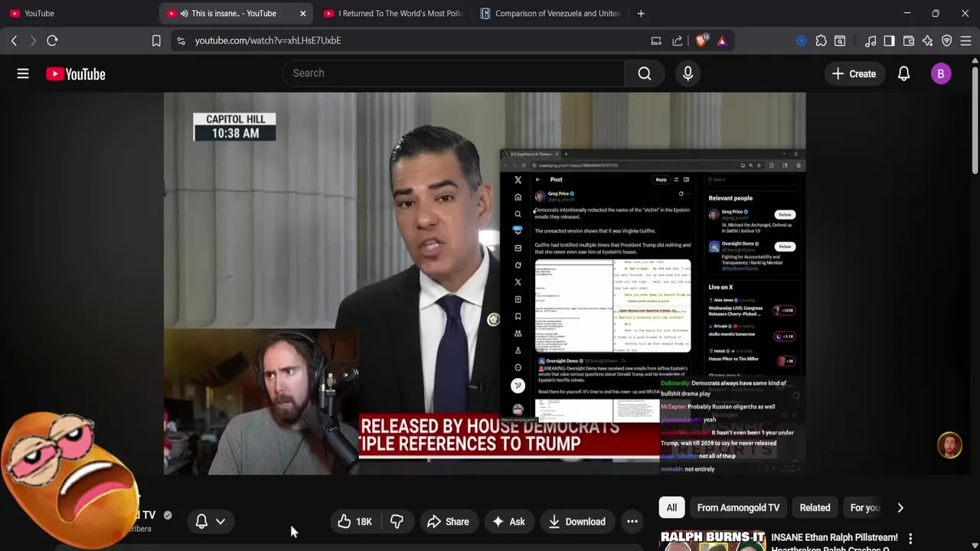
Task: Dislike the video with thumbs down
Action: pos(397,521)
